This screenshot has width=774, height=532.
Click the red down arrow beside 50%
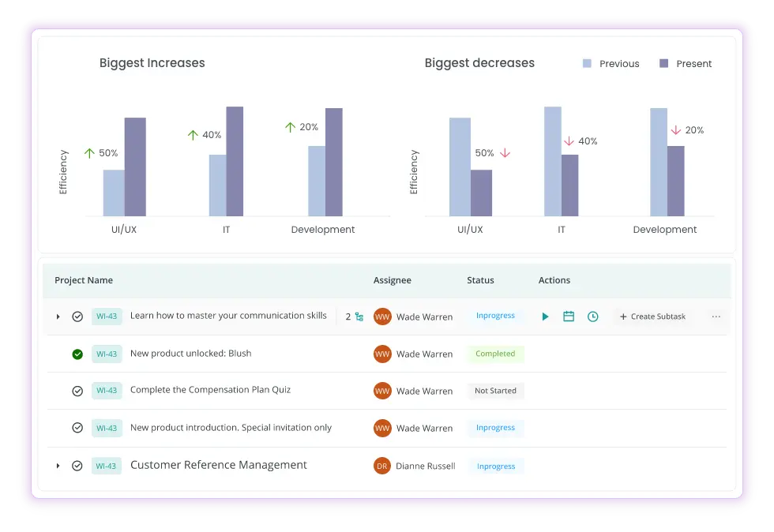point(505,153)
